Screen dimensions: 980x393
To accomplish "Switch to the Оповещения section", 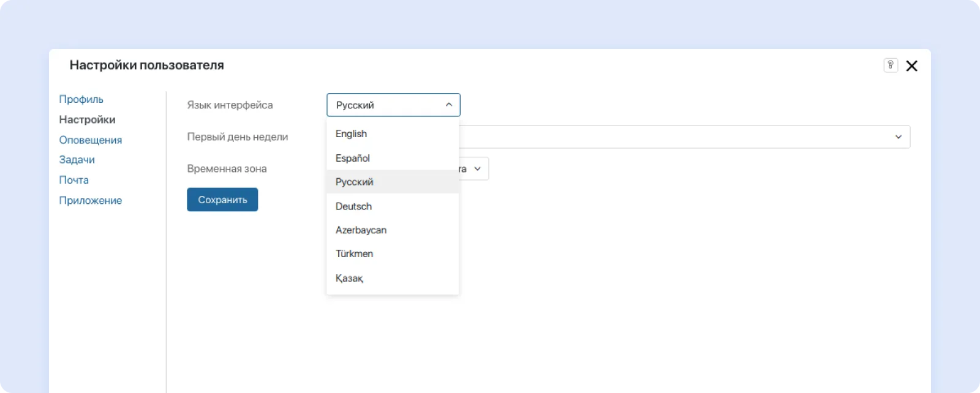I will click(91, 140).
